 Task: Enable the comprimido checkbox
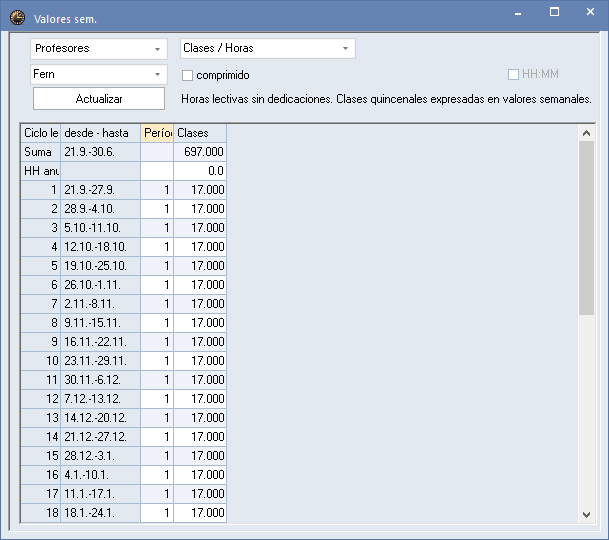[188, 75]
